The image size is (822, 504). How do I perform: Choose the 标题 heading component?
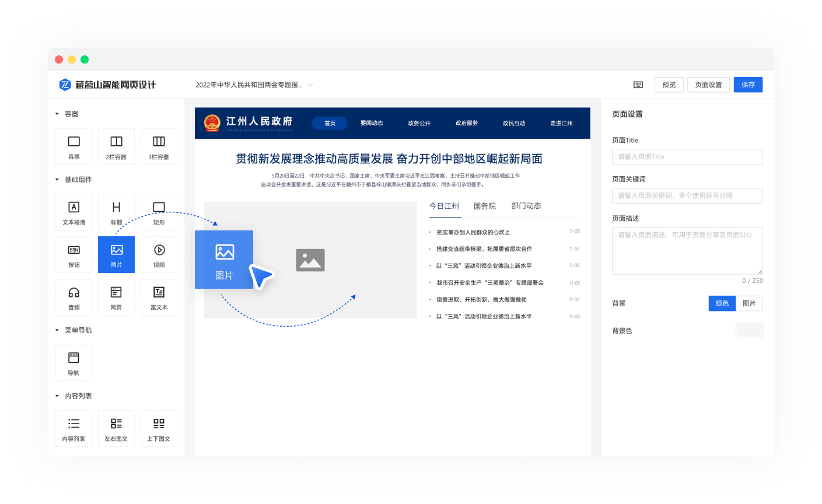pos(116,212)
